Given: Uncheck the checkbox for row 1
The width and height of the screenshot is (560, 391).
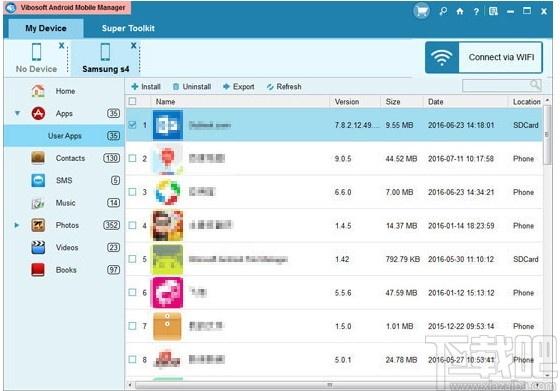Looking at the screenshot, I should 132,125.
